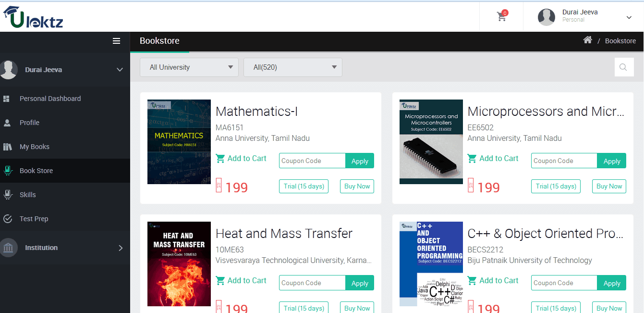Open the All(520) category dropdown
644x313 pixels.
click(292, 67)
